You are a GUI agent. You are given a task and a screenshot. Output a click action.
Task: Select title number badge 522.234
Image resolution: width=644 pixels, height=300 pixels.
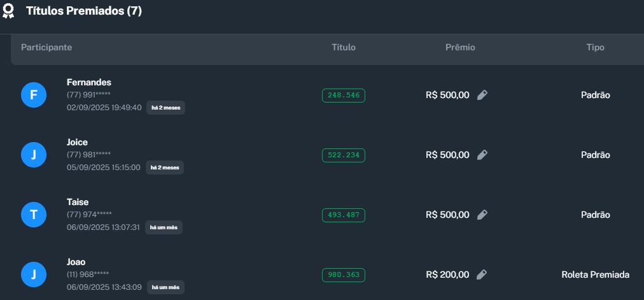pyautogui.click(x=344, y=155)
